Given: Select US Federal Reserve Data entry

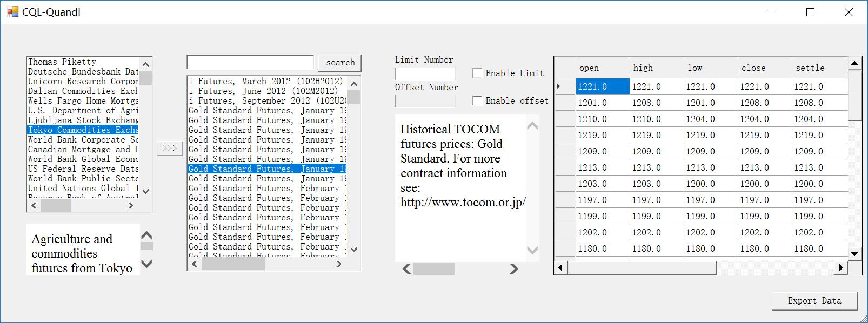Looking at the screenshot, I should click(83, 169).
